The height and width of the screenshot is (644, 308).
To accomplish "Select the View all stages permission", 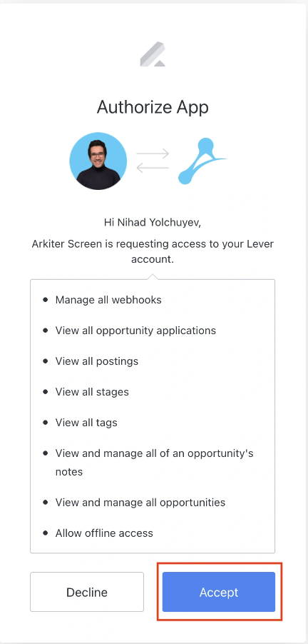I will tap(92, 392).
